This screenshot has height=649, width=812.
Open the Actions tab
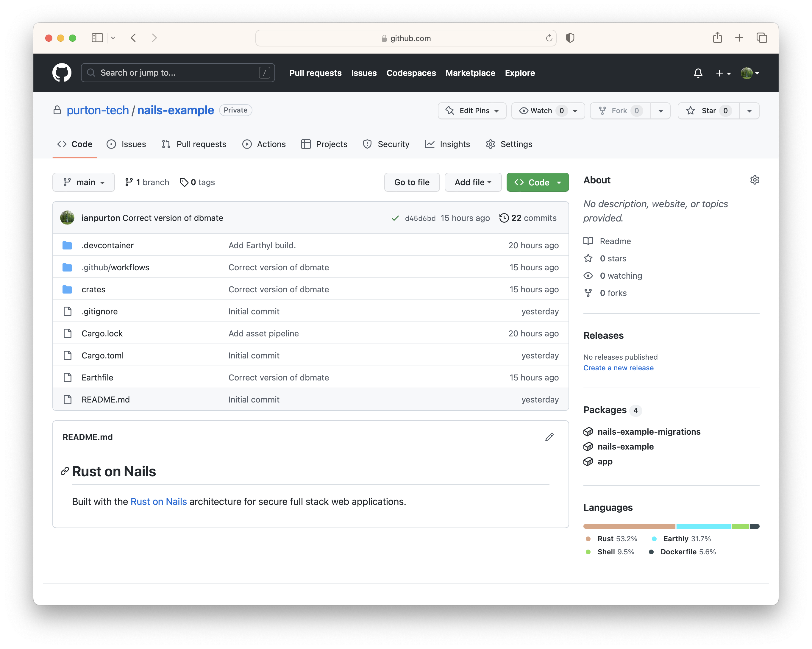click(264, 144)
